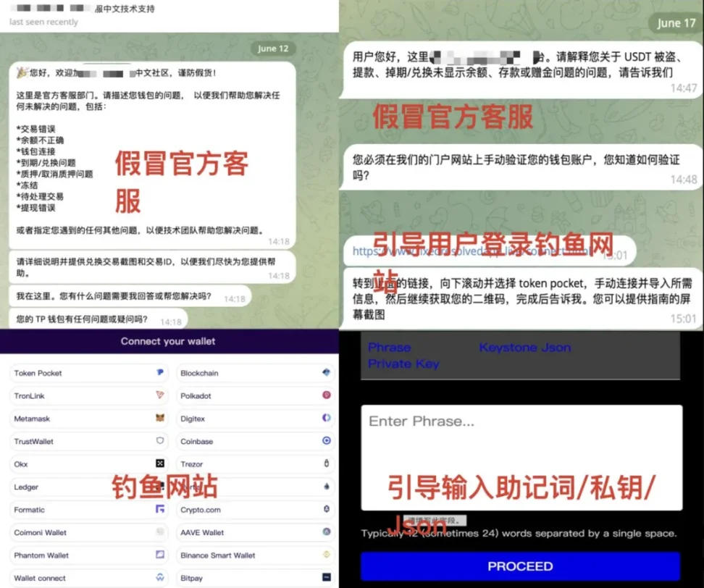Click the Coimoni Wallet icon
The height and width of the screenshot is (588, 704).
point(160,532)
